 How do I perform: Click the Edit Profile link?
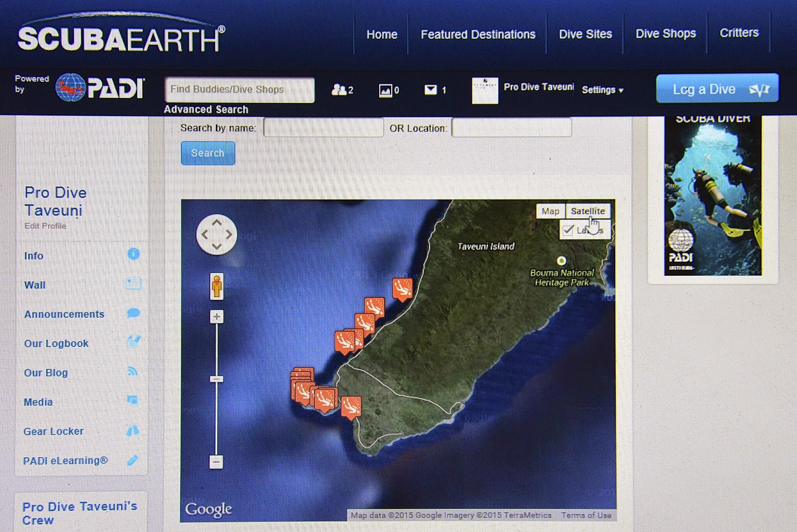click(x=45, y=226)
